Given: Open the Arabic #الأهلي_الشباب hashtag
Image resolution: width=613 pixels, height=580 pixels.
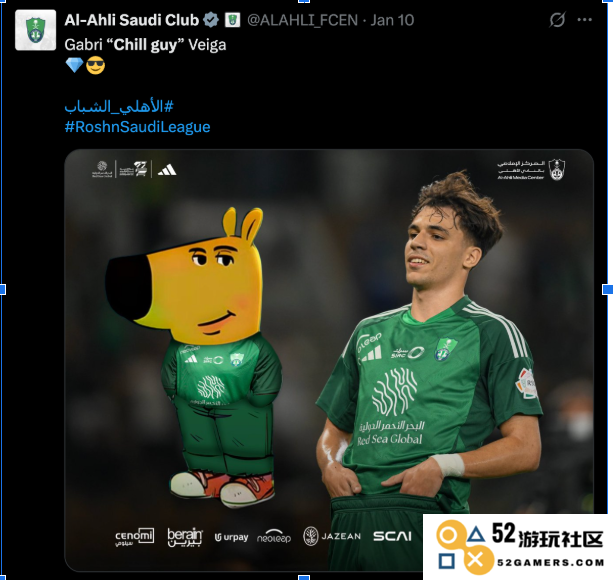Looking at the screenshot, I should click(x=119, y=106).
